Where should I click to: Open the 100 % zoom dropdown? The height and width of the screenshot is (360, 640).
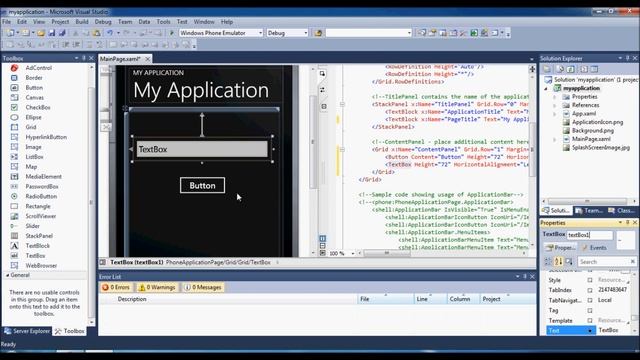[353, 253]
